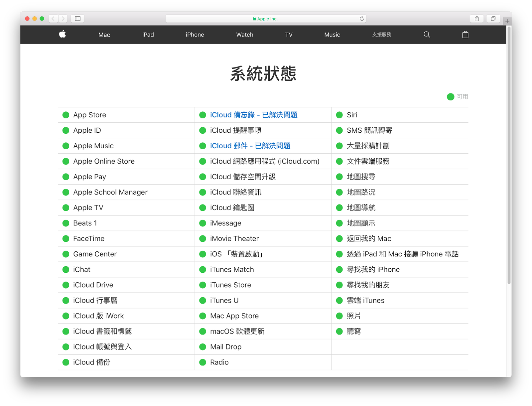
Task: Click iCloud 版 iWork entry
Action: click(x=98, y=316)
